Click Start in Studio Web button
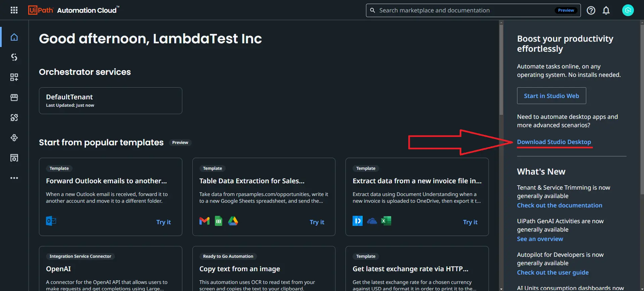The width and height of the screenshot is (644, 291). [x=551, y=96]
